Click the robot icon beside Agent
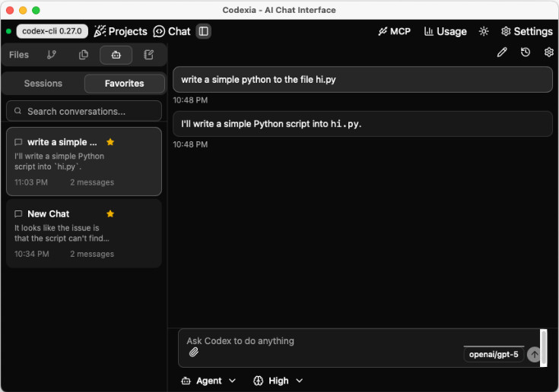559x392 pixels. [x=186, y=381]
